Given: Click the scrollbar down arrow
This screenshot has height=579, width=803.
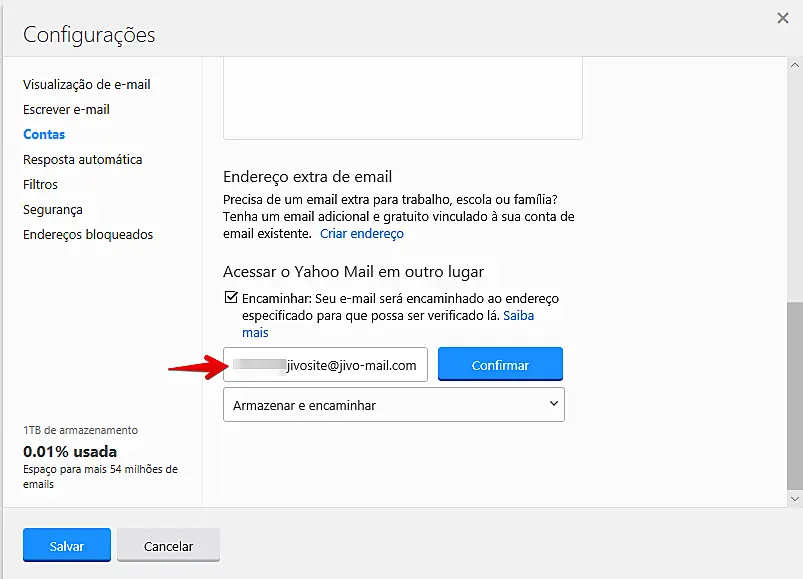Looking at the screenshot, I should pyautogui.click(x=795, y=498).
